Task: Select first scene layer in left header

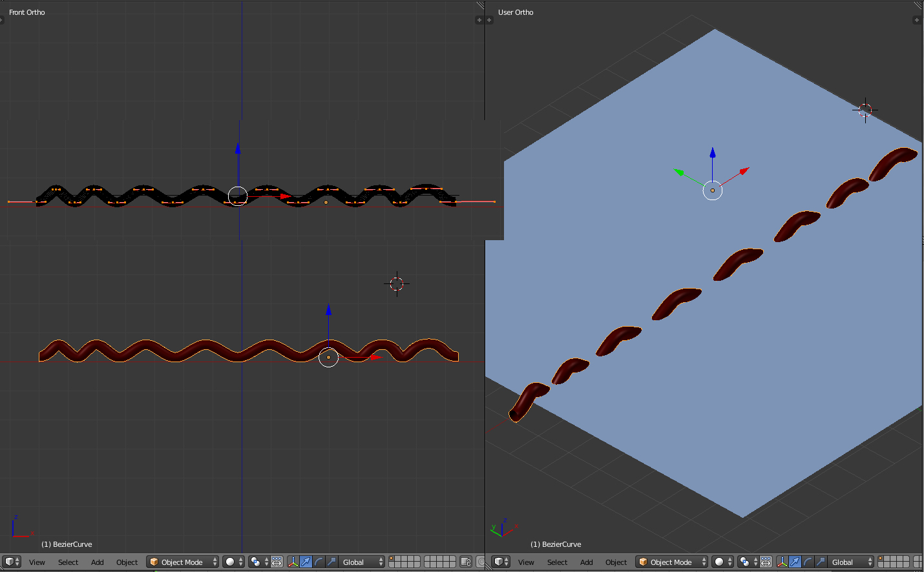Action: [x=392, y=558]
